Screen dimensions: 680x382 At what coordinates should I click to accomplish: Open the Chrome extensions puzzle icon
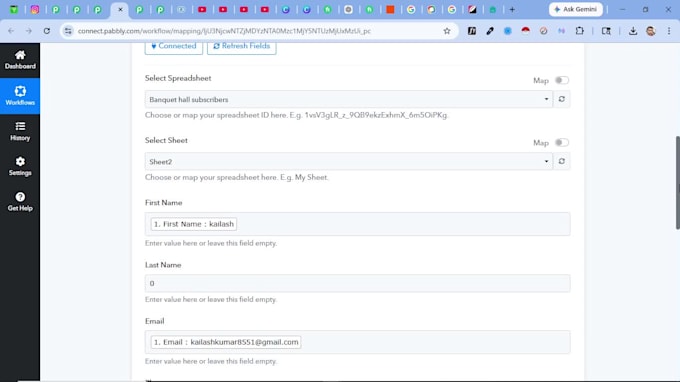pos(579,31)
